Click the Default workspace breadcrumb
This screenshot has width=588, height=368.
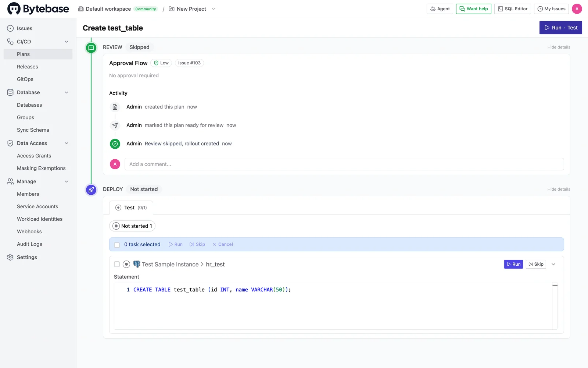(x=108, y=9)
